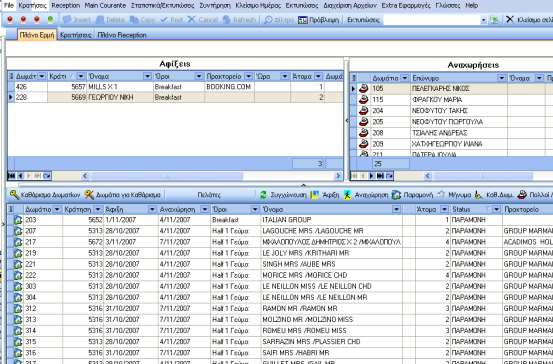The width and height of the screenshot is (553, 364).
Task: Click the Αναχωρήσεις horizontal scrollbar left arrow
Action: pyautogui.click(x=427, y=176)
